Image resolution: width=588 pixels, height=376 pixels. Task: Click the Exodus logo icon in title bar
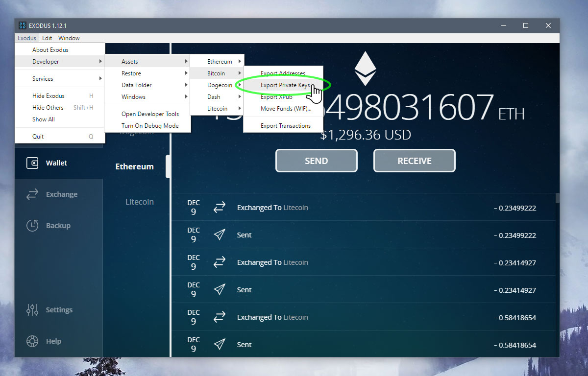(23, 25)
